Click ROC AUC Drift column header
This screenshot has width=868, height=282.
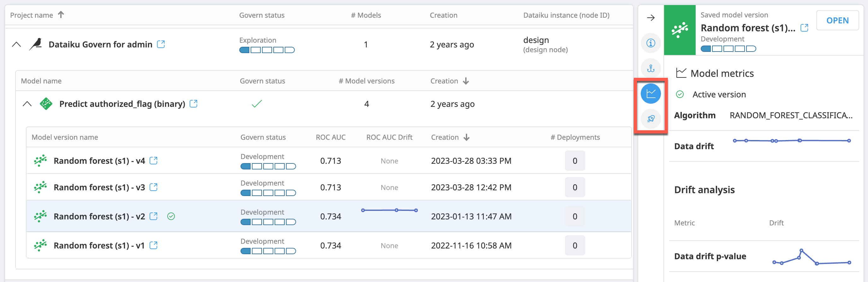coord(389,137)
